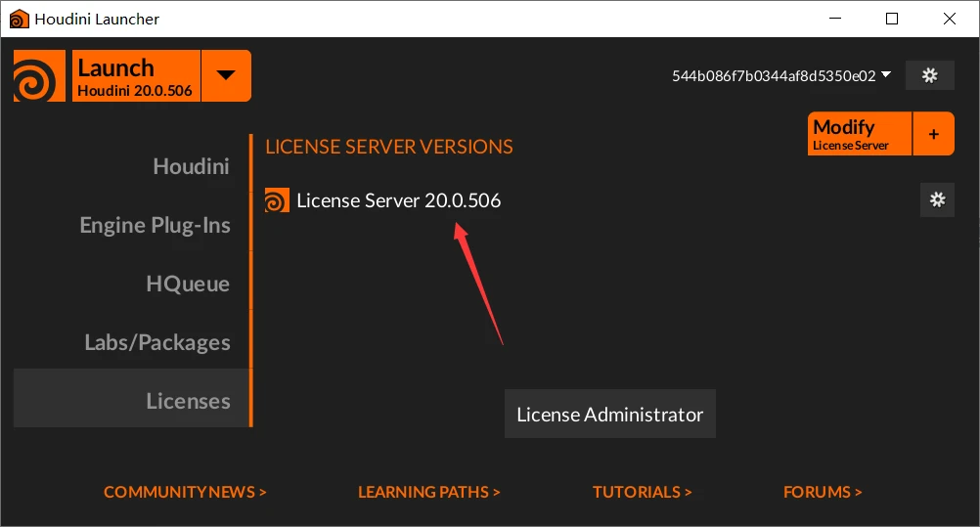Click the plus icon beside Modify

(933, 134)
